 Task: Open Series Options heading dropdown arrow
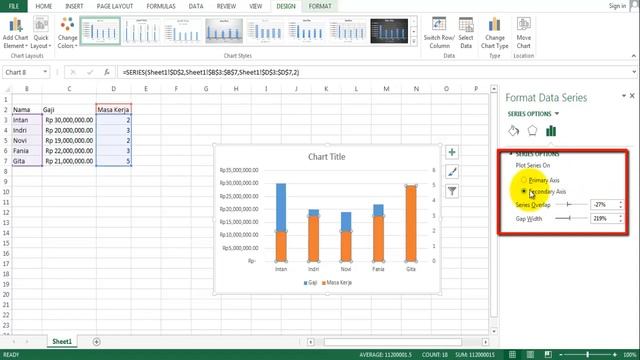(x=557, y=114)
